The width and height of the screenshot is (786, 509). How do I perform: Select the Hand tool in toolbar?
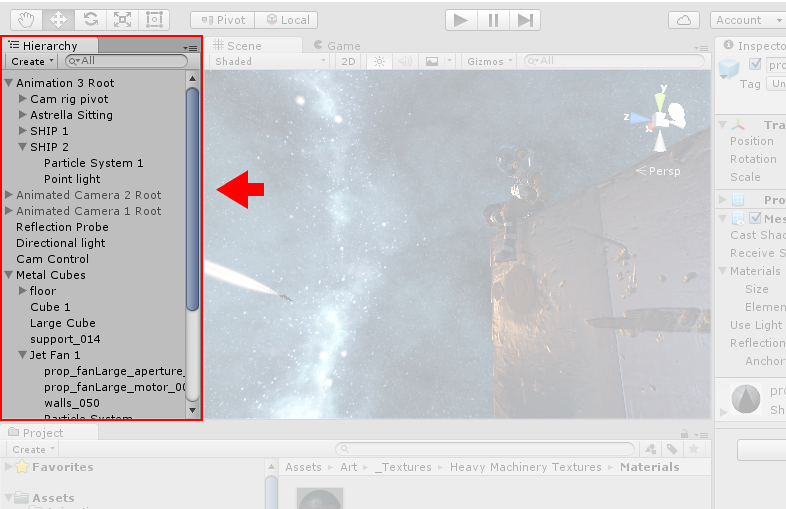(26, 20)
